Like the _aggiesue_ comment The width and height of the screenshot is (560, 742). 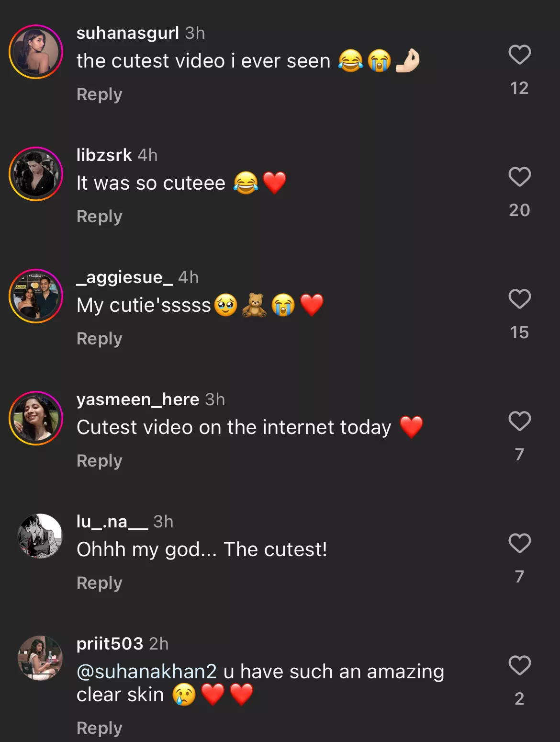click(519, 299)
